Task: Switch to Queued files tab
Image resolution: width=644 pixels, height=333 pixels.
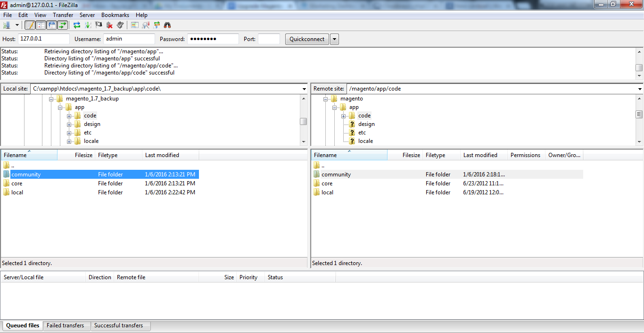Action: (23, 325)
